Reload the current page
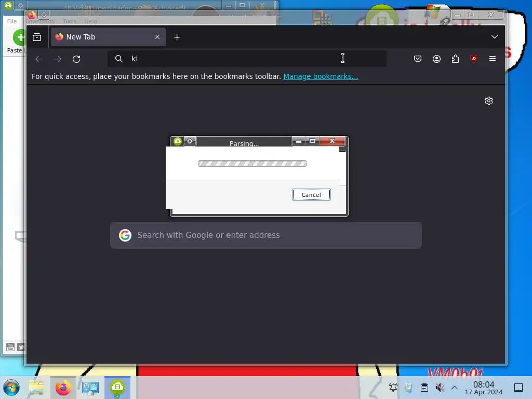The width and height of the screenshot is (532, 399). 76,59
